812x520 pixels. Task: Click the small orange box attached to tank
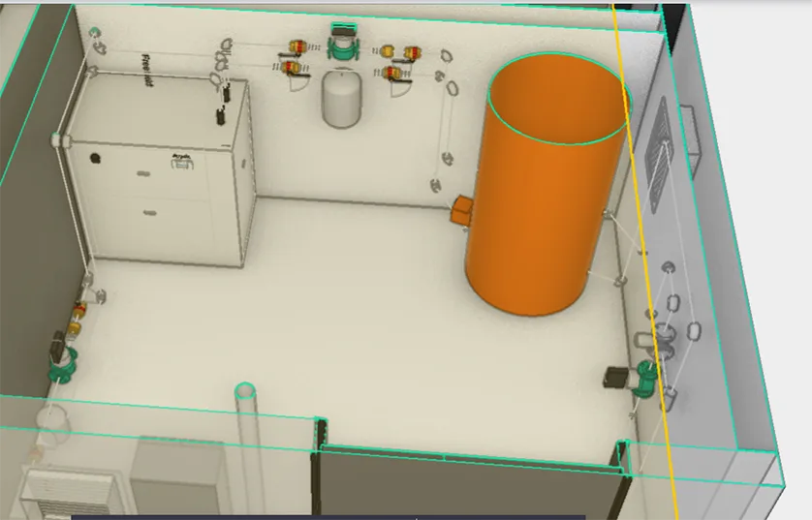[x=461, y=210]
